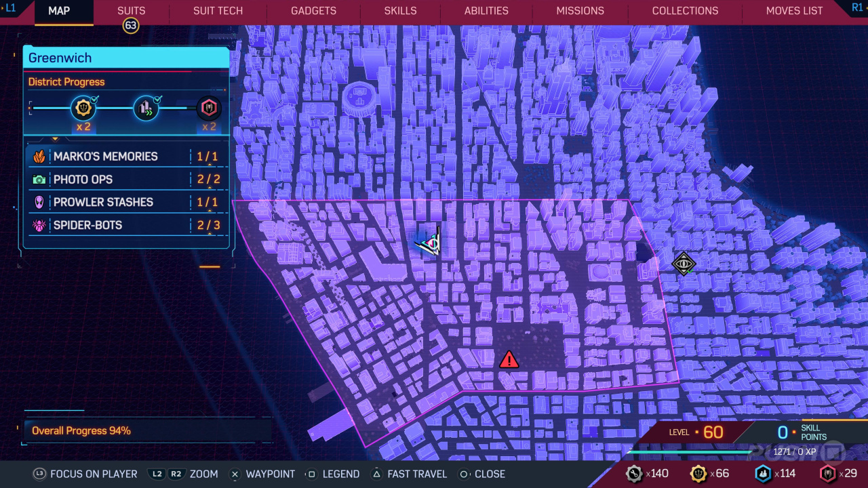The width and height of the screenshot is (868, 488).
Task: Click the XP progress bar
Action: (690, 451)
